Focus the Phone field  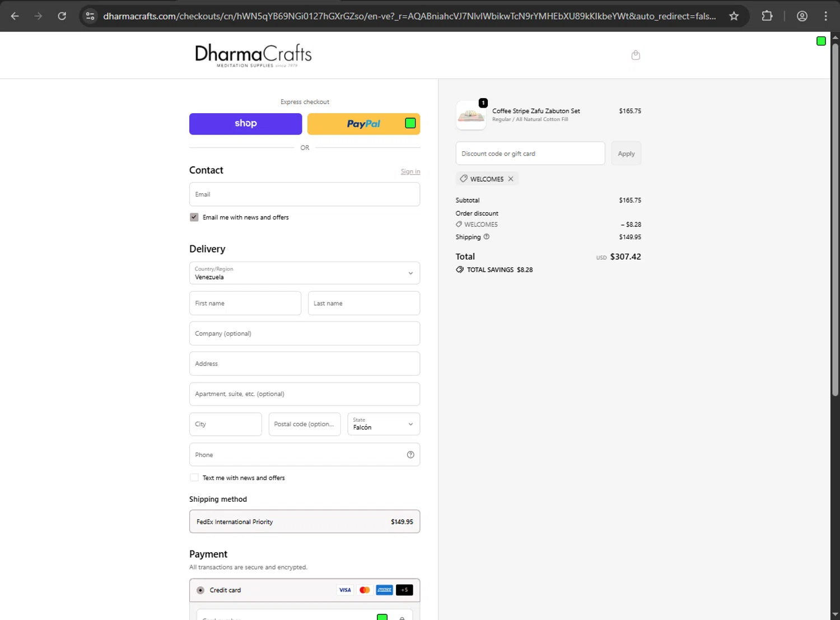305,455
